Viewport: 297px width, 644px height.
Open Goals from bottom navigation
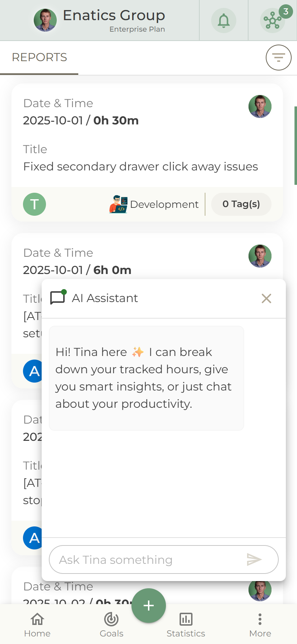[x=111, y=624]
